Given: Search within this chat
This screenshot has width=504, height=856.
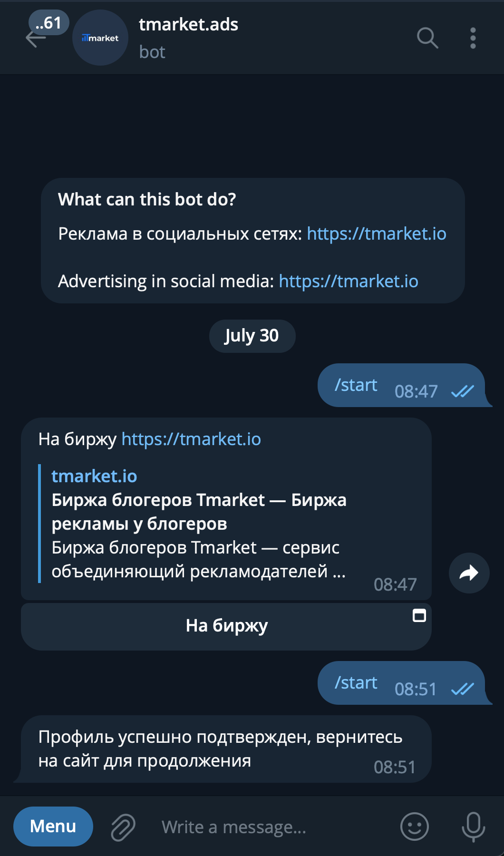Looking at the screenshot, I should click(x=427, y=38).
